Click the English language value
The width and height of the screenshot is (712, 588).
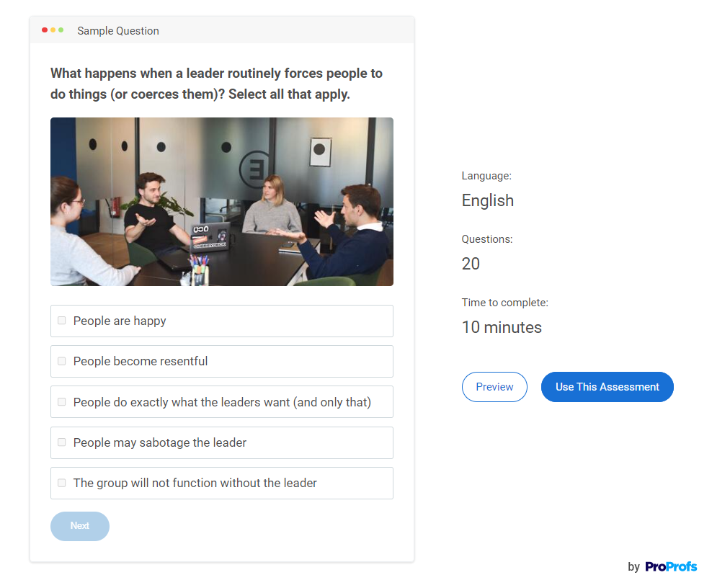[488, 200]
